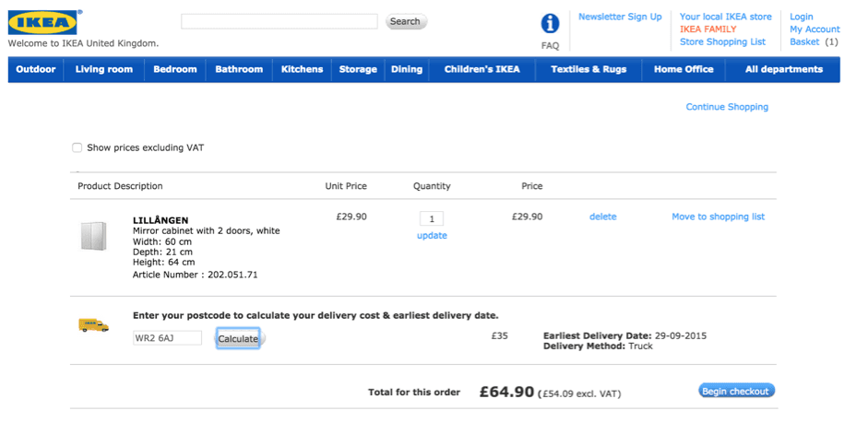Click the Calculate delivery button
Viewport: 868px width, 434px height.
click(x=238, y=338)
